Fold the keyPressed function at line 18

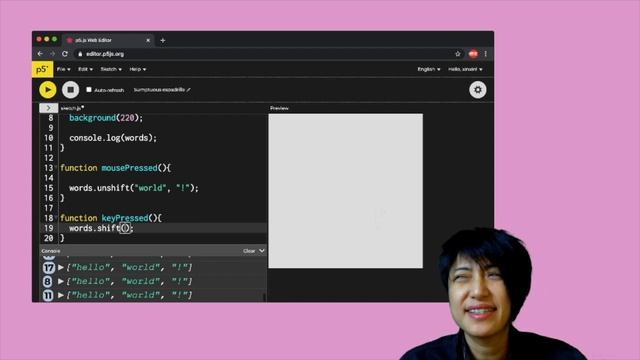tap(57, 218)
